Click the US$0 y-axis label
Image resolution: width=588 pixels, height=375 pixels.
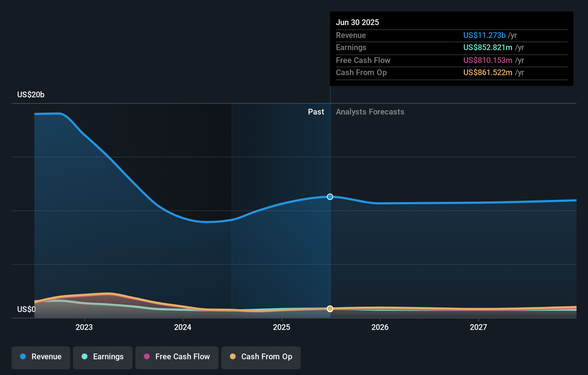click(x=26, y=309)
